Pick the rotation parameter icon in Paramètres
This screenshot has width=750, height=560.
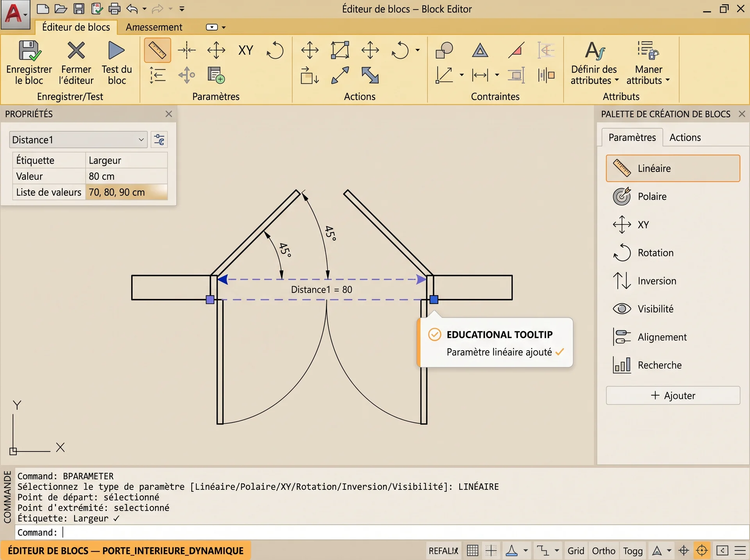[x=275, y=50]
